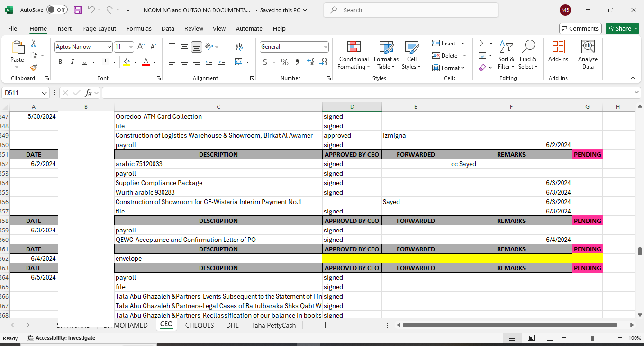The image size is (644, 346).
Task: Click the Insert Function fx icon
Action: [89, 93]
